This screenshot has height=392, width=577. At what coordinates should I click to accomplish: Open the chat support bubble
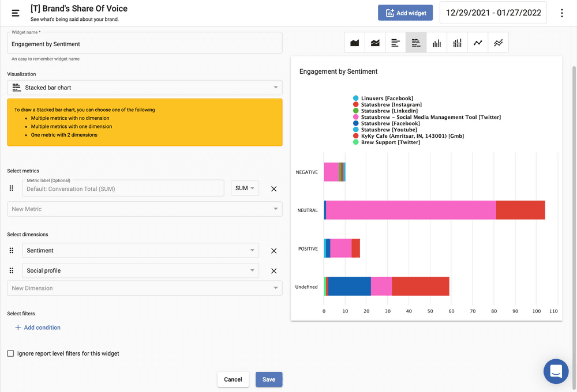556,371
